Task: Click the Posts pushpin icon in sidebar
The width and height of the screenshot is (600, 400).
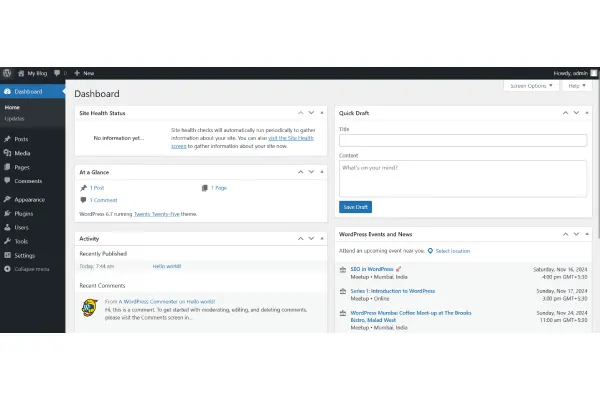Action: tap(8, 139)
